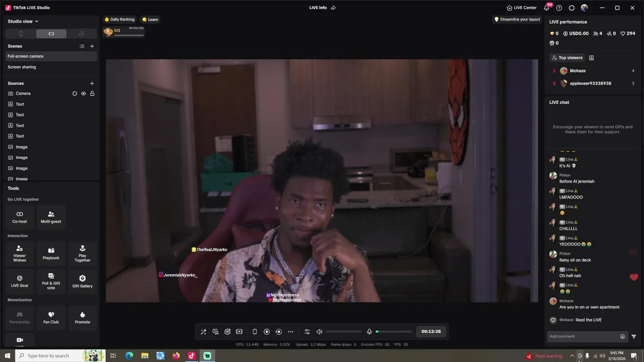Open Poll & Gift vote
The width and height of the screenshot is (644, 362).
point(51,282)
